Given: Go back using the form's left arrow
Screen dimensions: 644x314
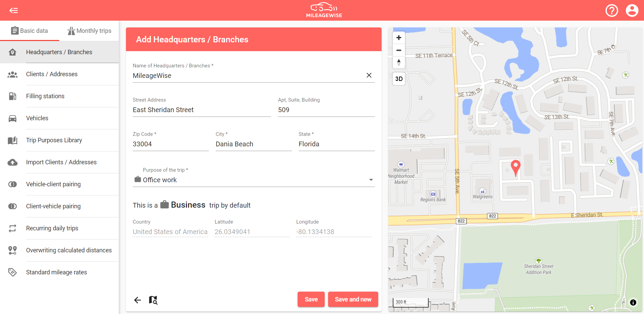Looking at the screenshot, I should 137,300.
